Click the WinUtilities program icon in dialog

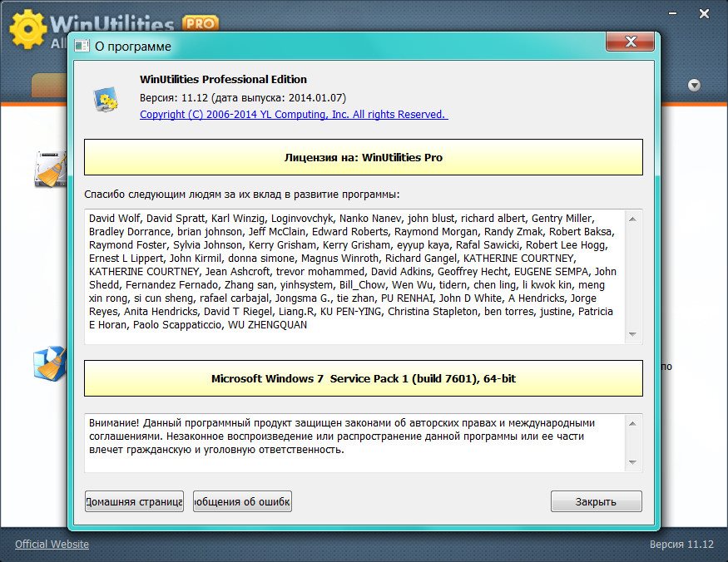[x=106, y=98]
